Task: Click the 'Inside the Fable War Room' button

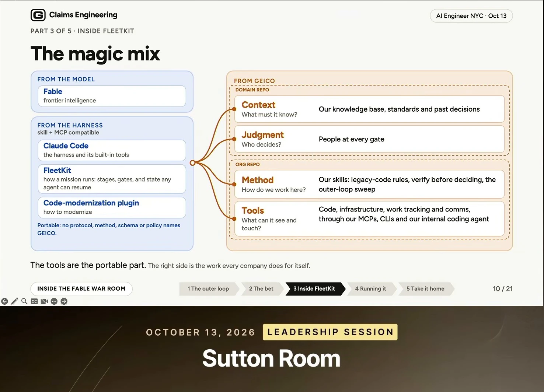Action: [x=81, y=289]
